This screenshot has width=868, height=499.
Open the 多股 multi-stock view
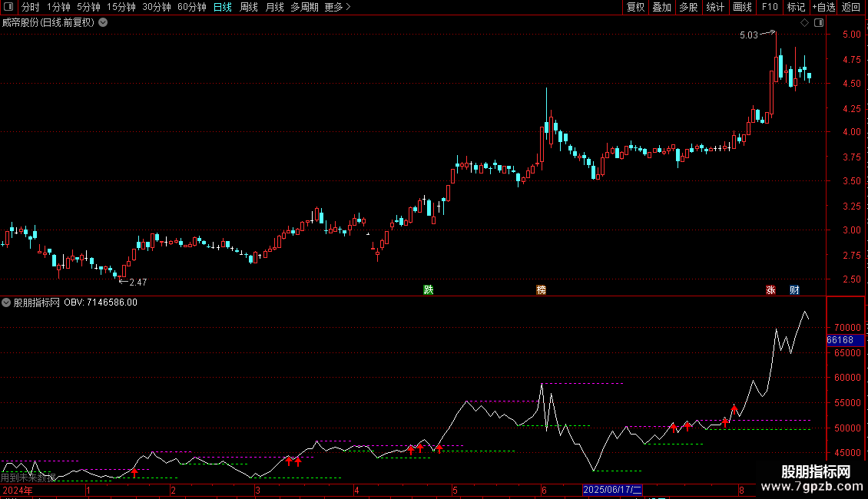point(688,7)
